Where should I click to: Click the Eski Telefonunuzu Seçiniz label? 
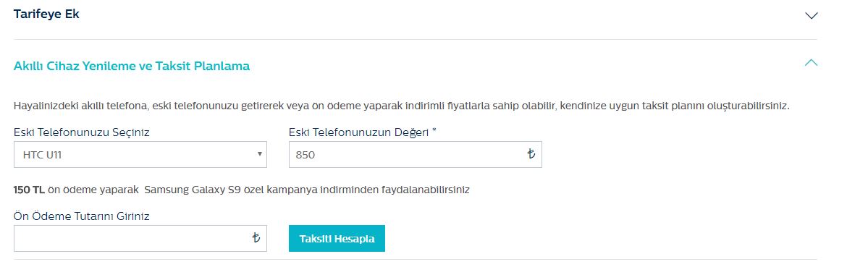(81, 132)
